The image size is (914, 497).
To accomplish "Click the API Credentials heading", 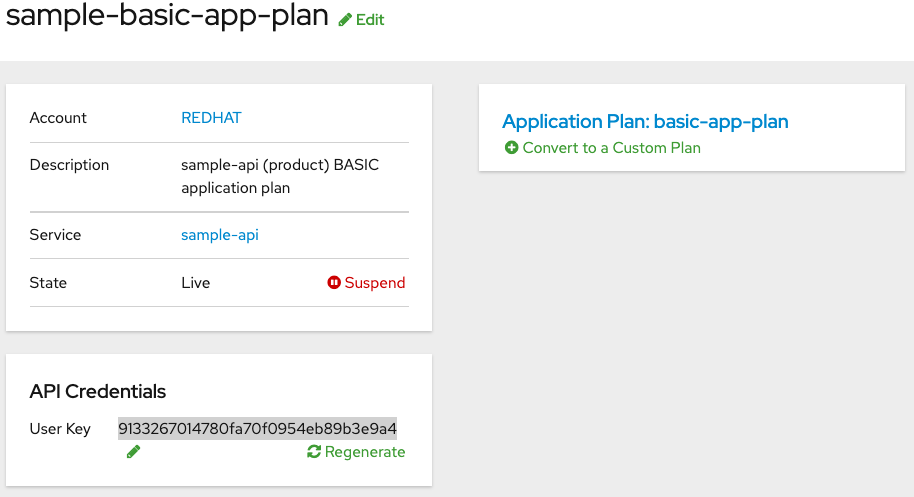I will (97, 391).
